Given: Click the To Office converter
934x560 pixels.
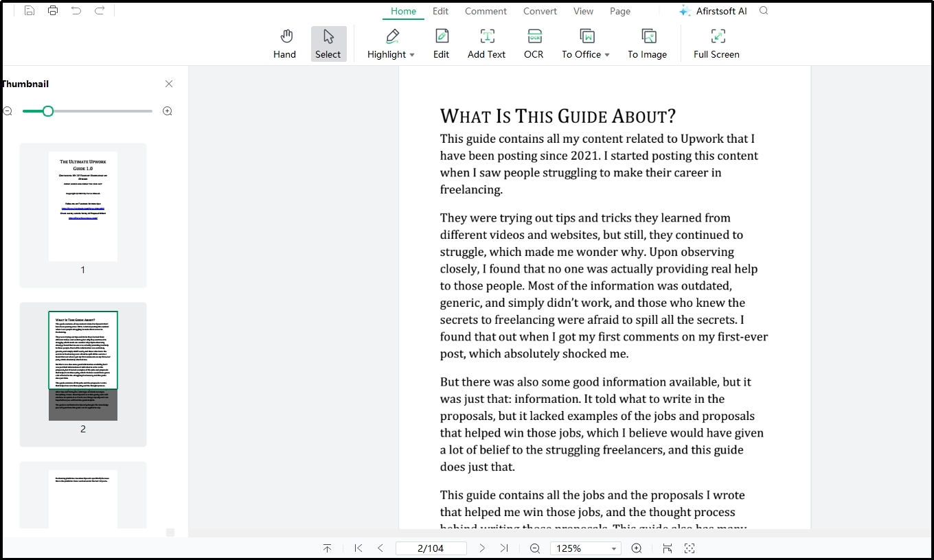Looking at the screenshot, I should pos(582,45).
